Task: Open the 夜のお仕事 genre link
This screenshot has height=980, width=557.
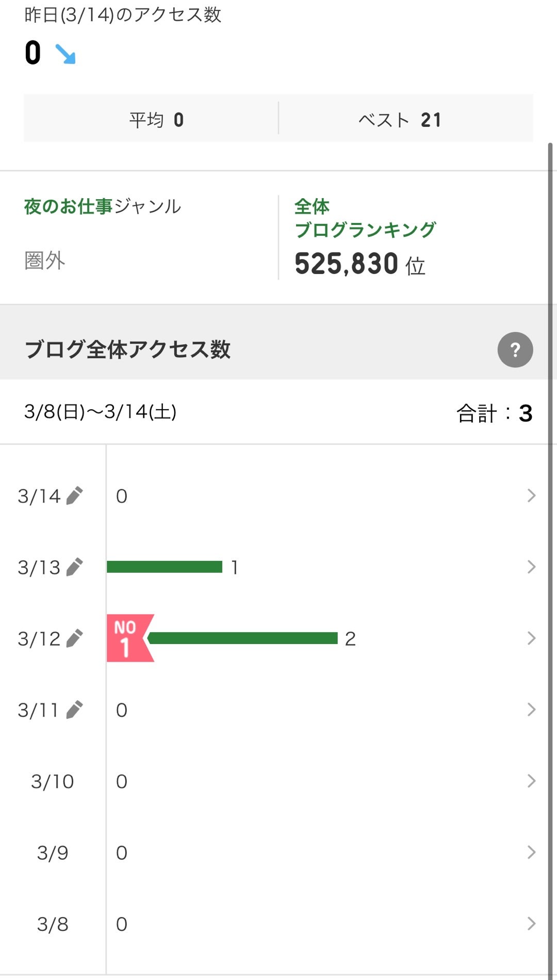Action: [x=68, y=206]
